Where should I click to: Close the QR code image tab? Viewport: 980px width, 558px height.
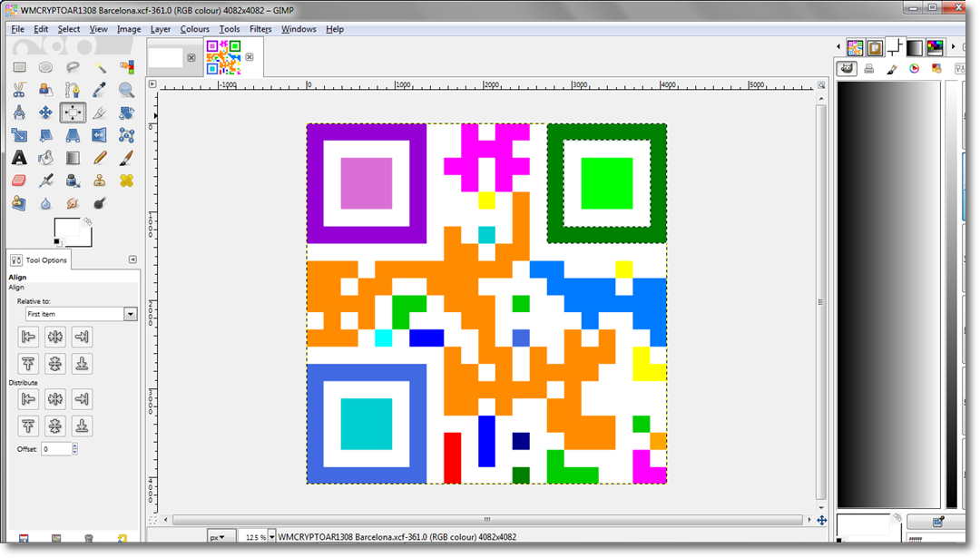[x=250, y=57]
